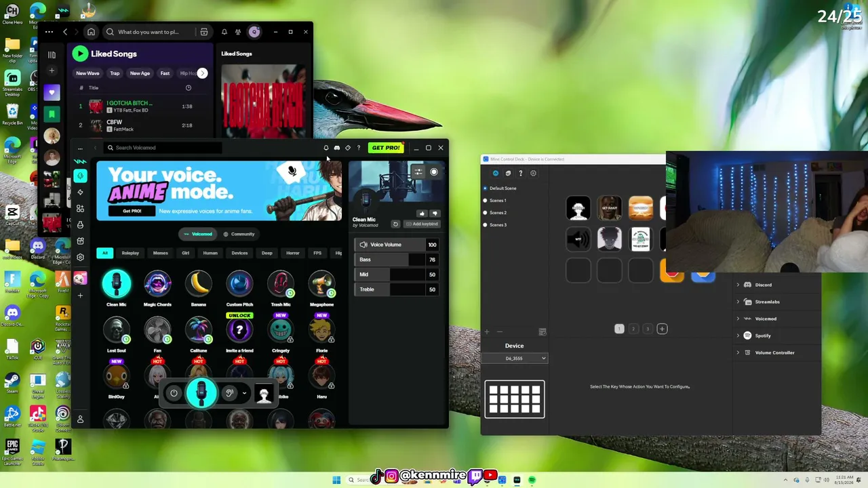Adjust the Bass slider
Image resolution: width=868 pixels, height=488 pixels.
[x=397, y=260]
